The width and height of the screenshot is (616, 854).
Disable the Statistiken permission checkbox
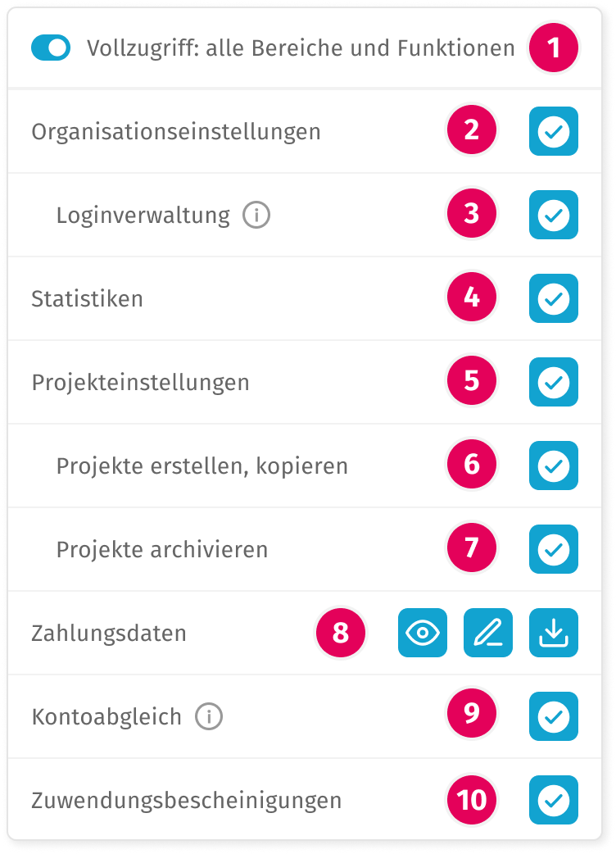click(x=554, y=298)
